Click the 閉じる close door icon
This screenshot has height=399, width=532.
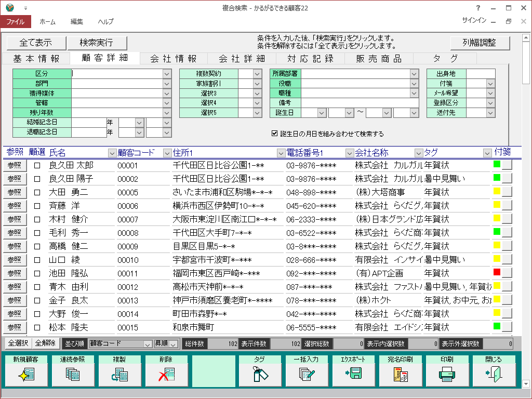point(494,370)
